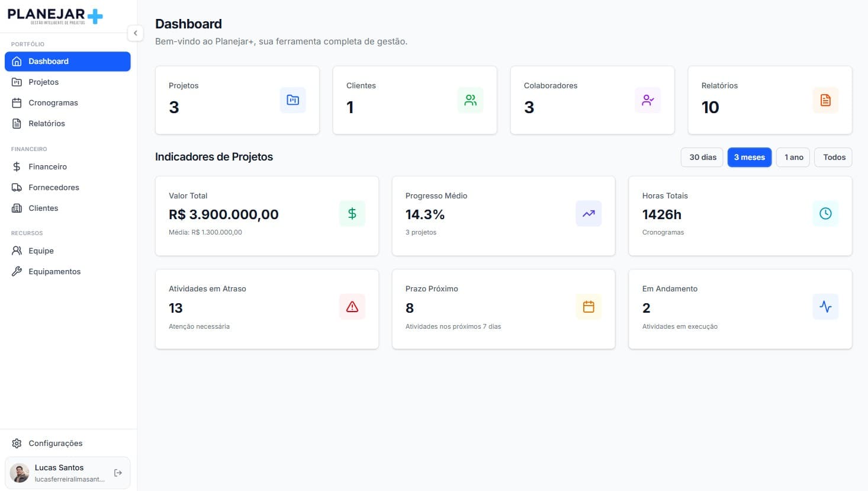Click the Relatórios card document icon
Image resolution: width=868 pixels, height=491 pixels.
tap(825, 100)
